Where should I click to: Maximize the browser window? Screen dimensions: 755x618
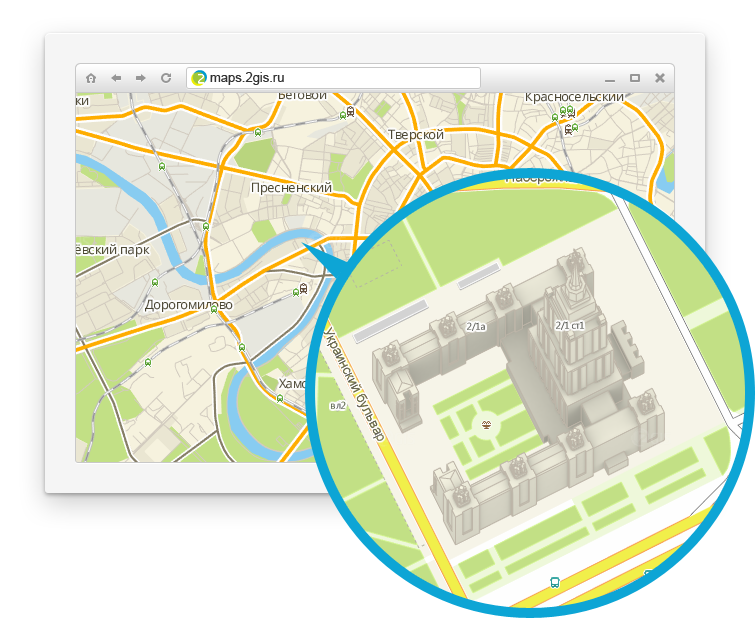pos(635,78)
